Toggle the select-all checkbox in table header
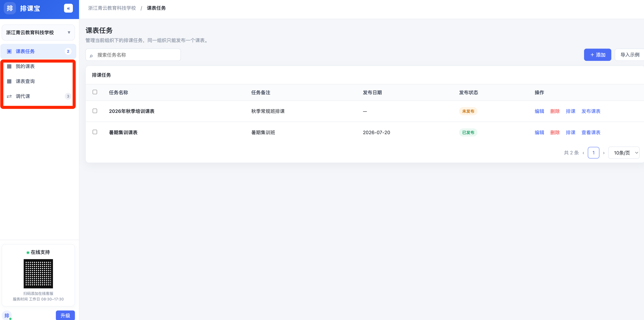This screenshot has height=320, width=644. 95,92
